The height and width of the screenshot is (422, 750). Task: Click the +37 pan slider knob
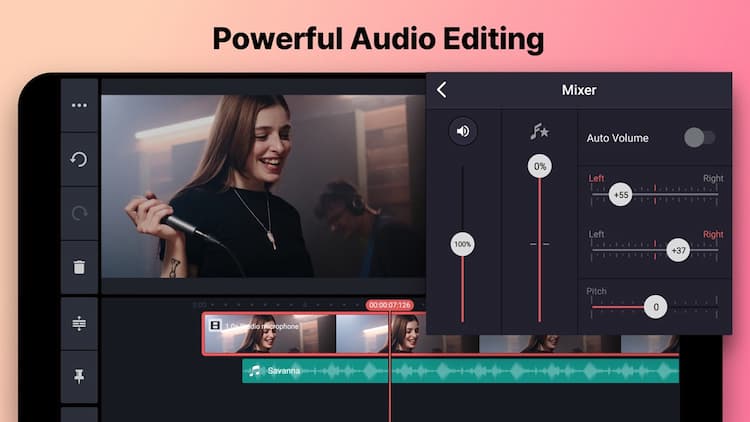pos(679,250)
